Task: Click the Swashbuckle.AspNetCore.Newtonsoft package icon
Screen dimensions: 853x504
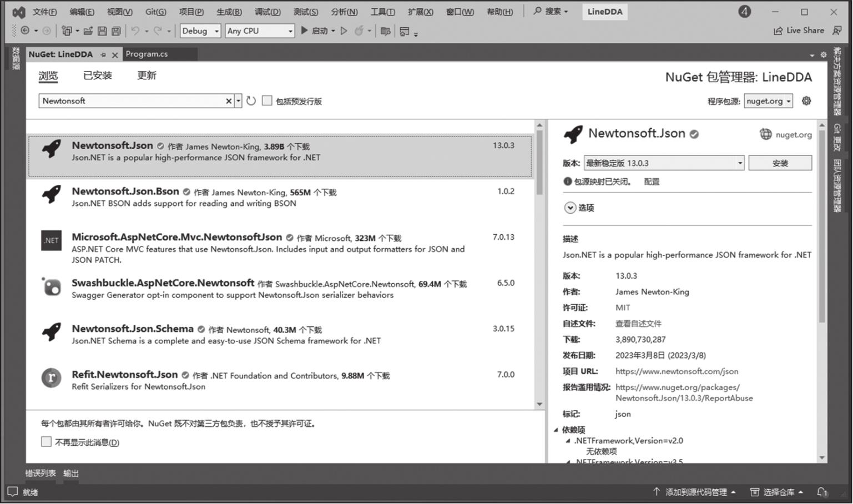Action: (52, 286)
